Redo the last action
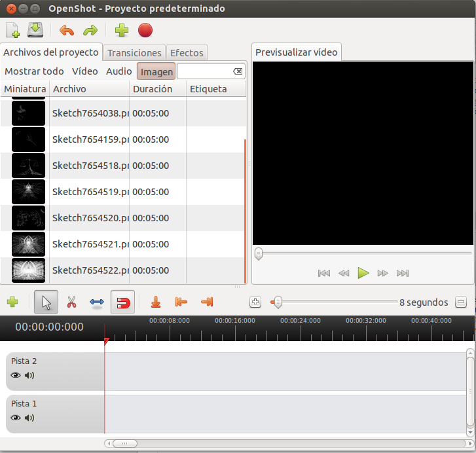Screen dimensions: 476x453 click(90, 30)
